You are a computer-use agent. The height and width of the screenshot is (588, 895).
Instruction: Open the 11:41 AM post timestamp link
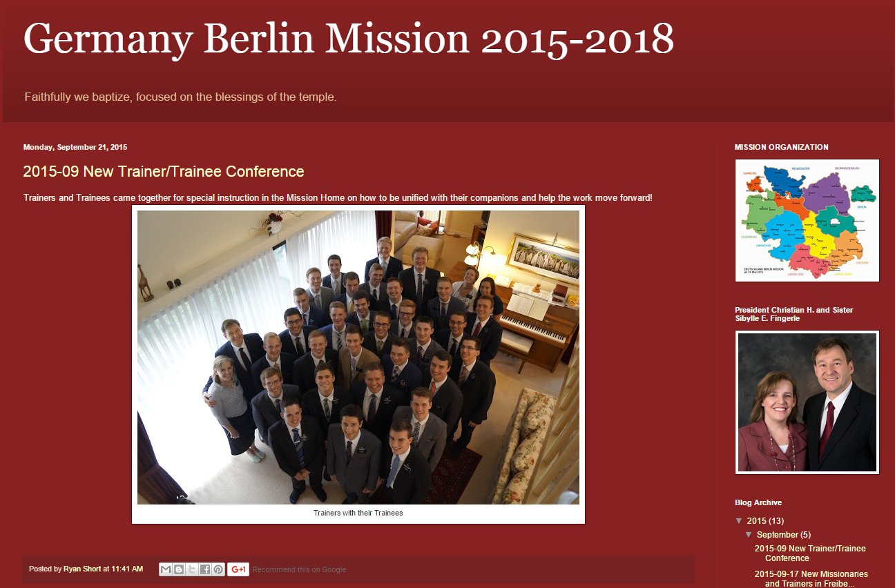click(127, 569)
